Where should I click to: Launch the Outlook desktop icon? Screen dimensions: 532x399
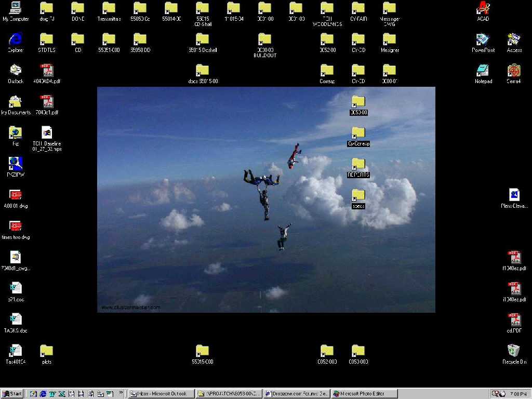coord(16,71)
